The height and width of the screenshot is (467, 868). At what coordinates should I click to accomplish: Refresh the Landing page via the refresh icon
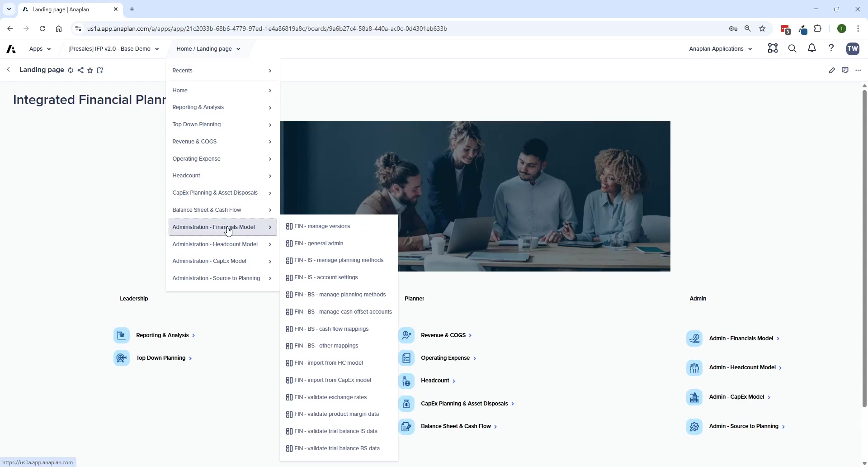(x=71, y=70)
